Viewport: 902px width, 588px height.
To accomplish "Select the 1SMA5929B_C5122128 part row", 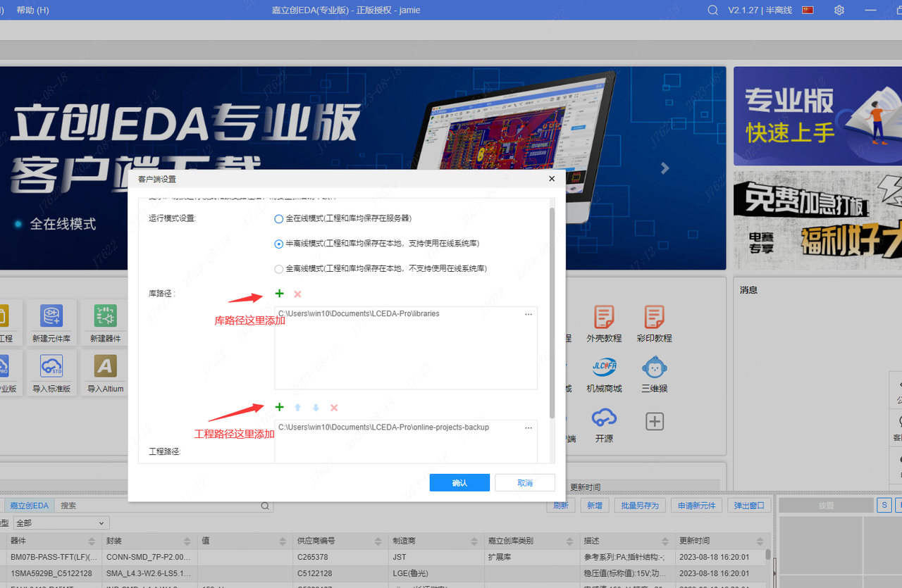I will click(384, 573).
